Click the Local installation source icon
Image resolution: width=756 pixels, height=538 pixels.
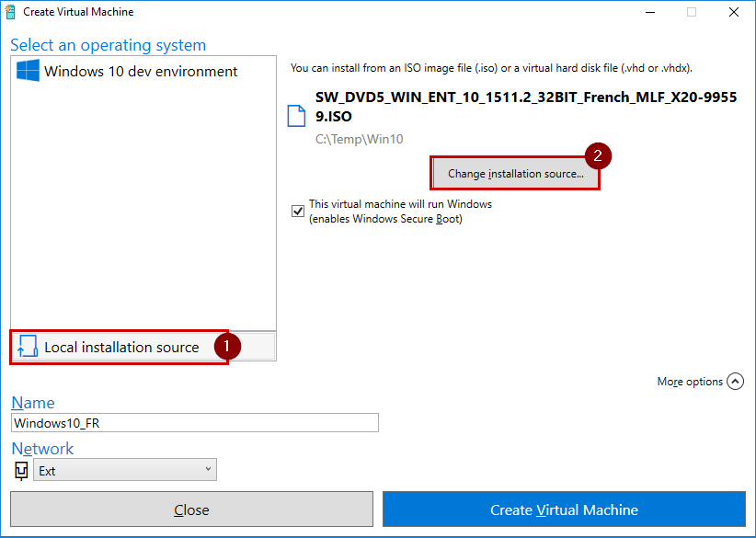tap(28, 346)
